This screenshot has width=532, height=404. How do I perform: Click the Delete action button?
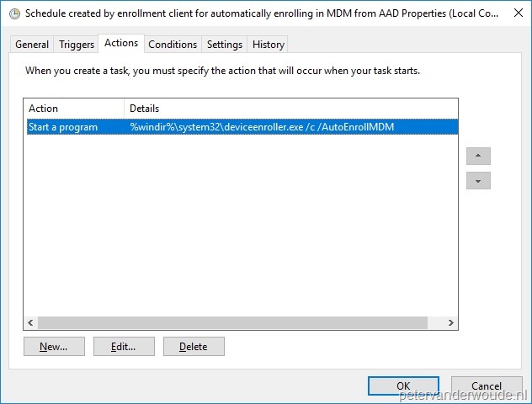194,346
